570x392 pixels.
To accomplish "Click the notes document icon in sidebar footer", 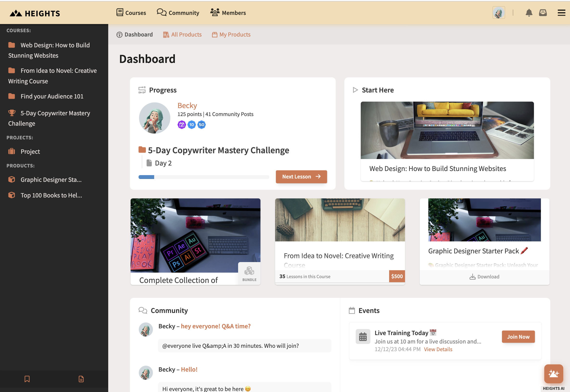I will (x=81, y=379).
